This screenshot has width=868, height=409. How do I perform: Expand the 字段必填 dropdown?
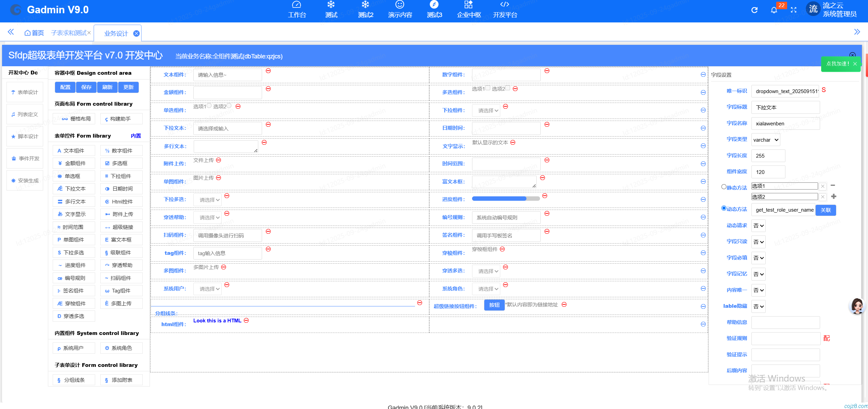click(x=759, y=258)
